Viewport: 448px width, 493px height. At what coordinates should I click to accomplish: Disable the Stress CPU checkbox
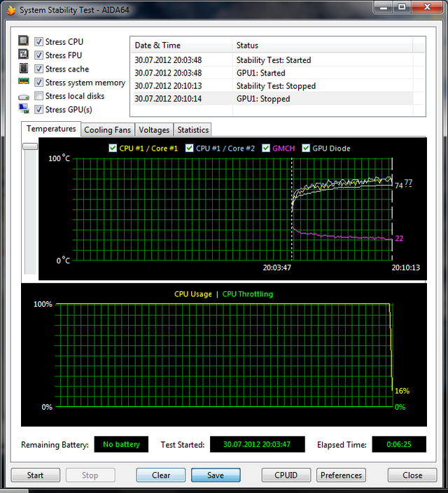(39, 42)
